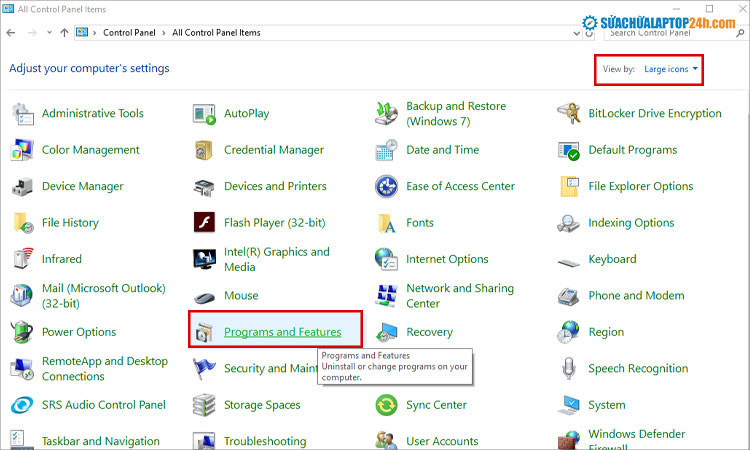Open the Indexing Options link

(631, 223)
